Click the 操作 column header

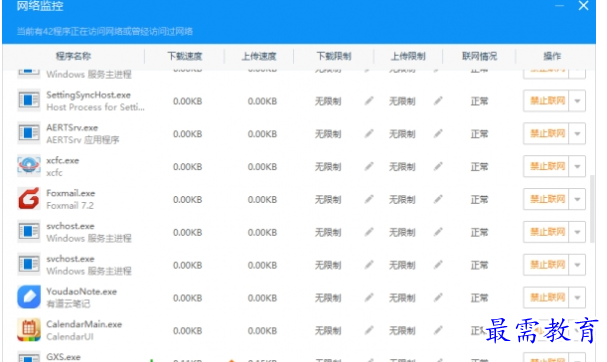pos(552,57)
